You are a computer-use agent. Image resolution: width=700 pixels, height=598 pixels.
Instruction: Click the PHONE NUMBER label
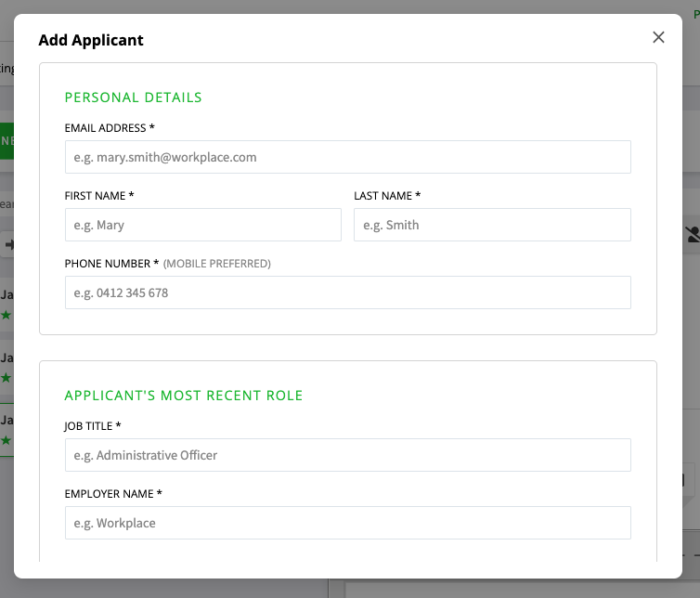pos(111,264)
